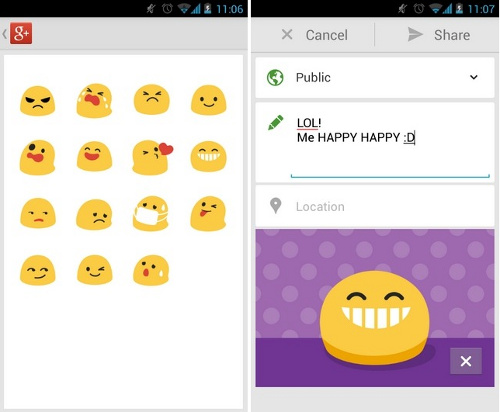
Task: Choose the winking emoji sticking tongue out
Action: pyautogui.click(x=208, y=214)
